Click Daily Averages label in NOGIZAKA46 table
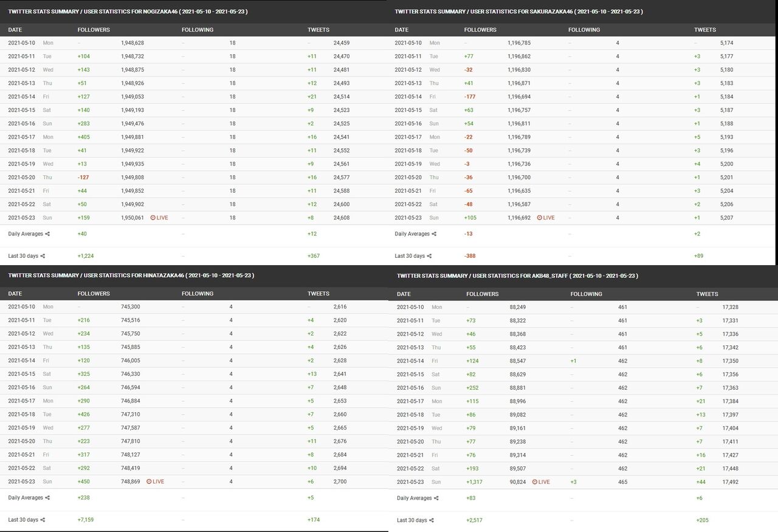778x532 pixels. coord(26,234)
